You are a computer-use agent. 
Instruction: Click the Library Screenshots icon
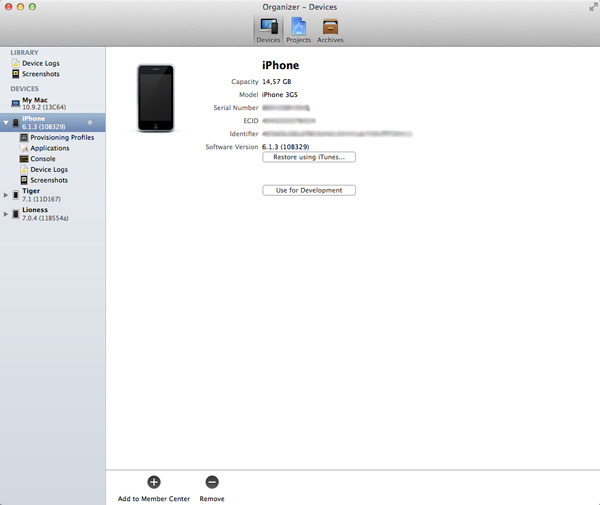tap(16, 74)
